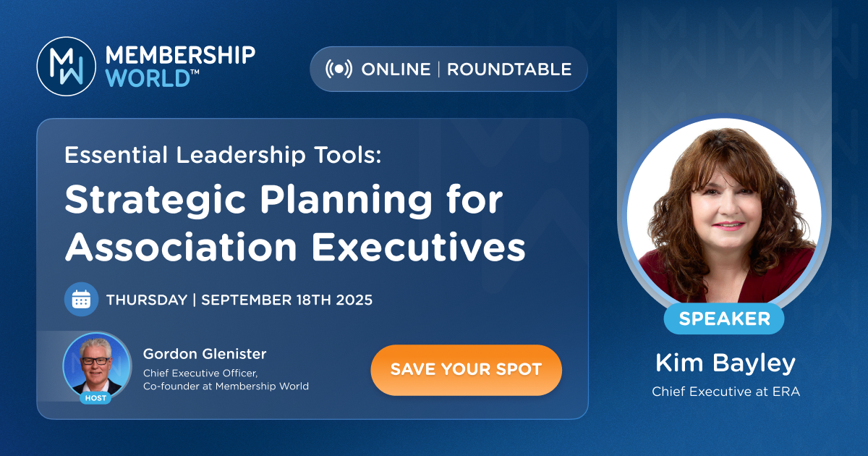868x456 pixels.
Task: Select the ONLINE label in the pill
Action: 396,69
